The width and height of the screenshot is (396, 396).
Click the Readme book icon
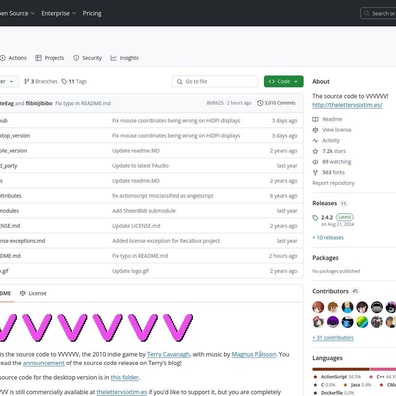click(x=315, y=119)
